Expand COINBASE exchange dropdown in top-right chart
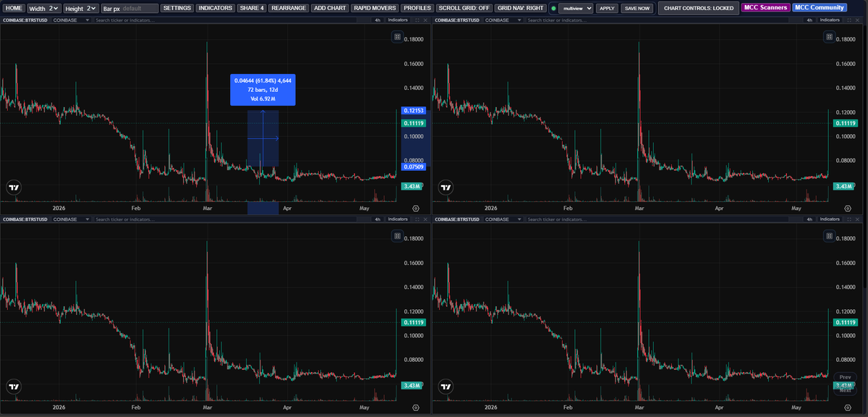 503,20
